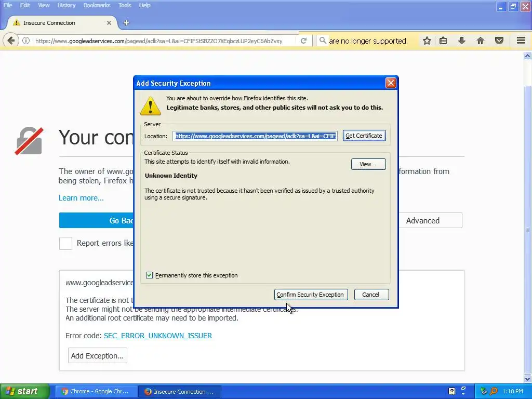The width and height of the screenshot is (532, 399).
Task: Switch to Insecure Connection taskbar item
Action: (x=180, y=391)
